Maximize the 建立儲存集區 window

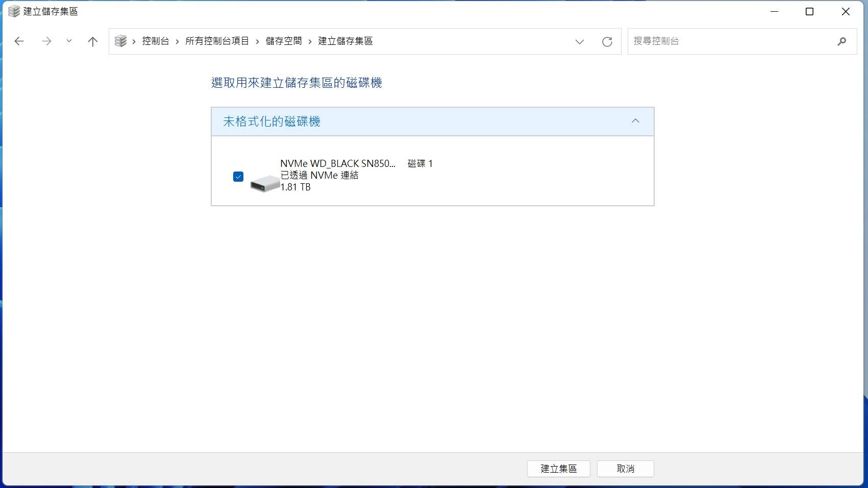(809, 11)
